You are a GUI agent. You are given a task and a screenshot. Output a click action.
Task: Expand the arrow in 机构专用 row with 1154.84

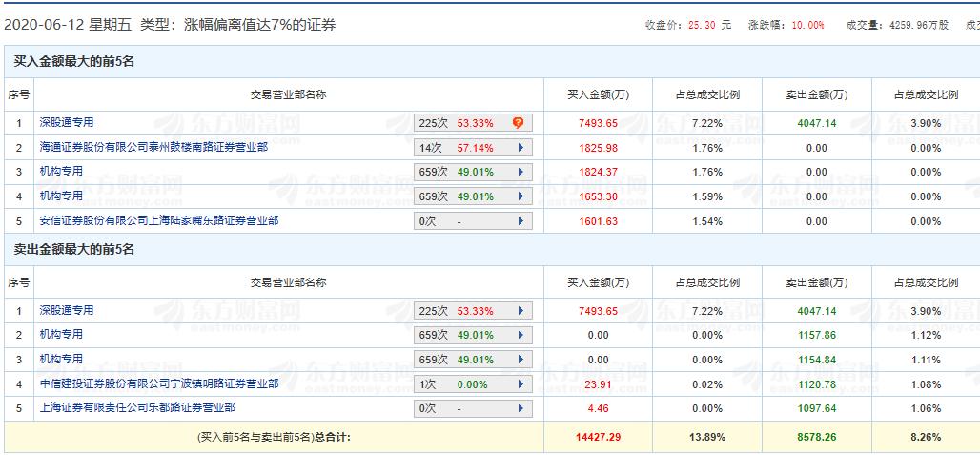pyautogui.click(x=520, y=360)
